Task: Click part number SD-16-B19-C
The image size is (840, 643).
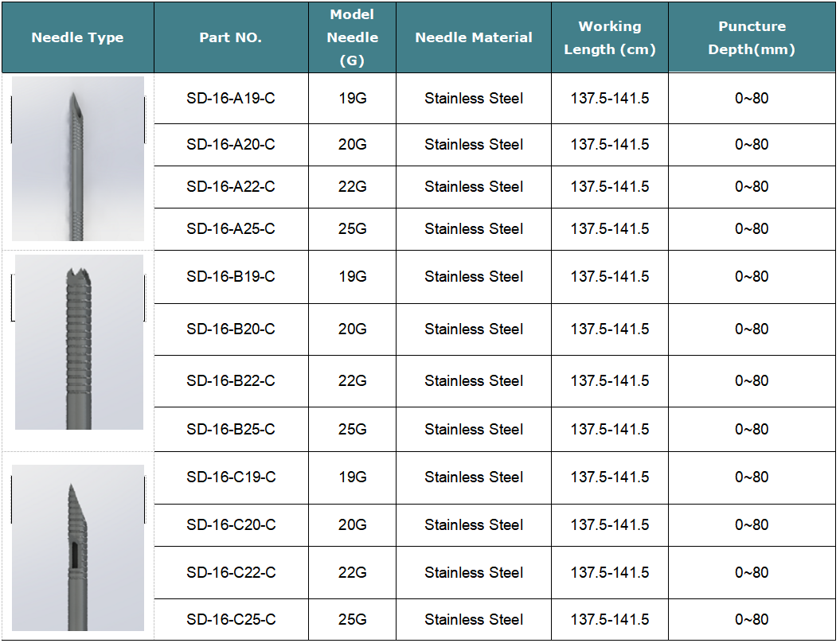Action: (231, 277)
